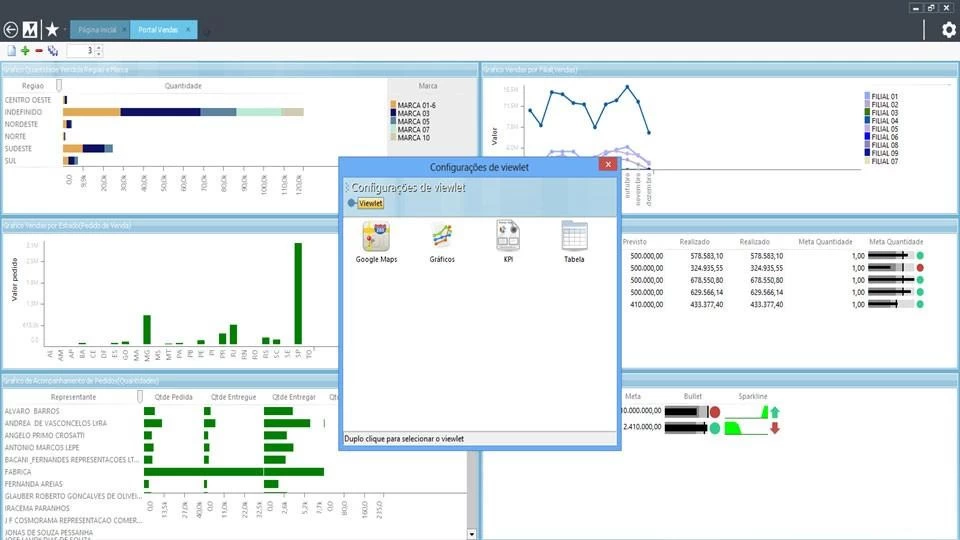Open the favorites star icon
Viewport: 960px width, 540px height.
point(52,30)
